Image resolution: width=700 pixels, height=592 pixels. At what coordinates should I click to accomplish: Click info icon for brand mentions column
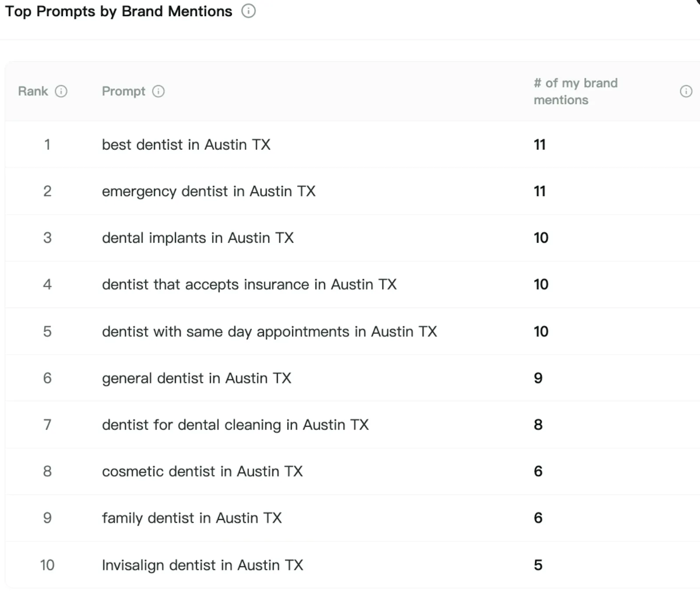[x=686, y=91]
